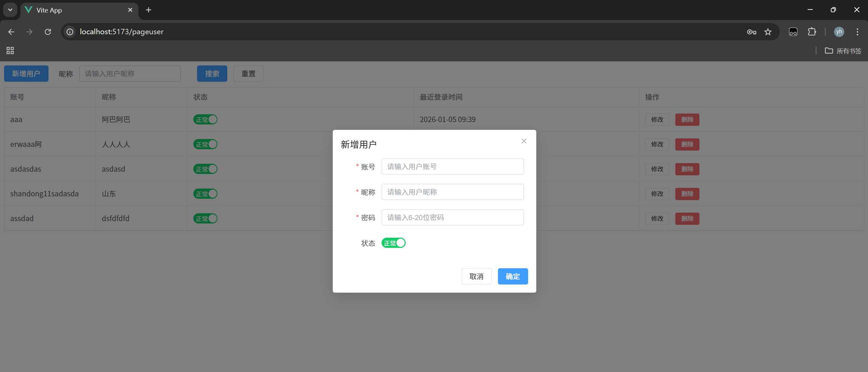Click the 确定 confirm button
The width and height of the screenshot is (868, 372).
click(x=513, y=276)
